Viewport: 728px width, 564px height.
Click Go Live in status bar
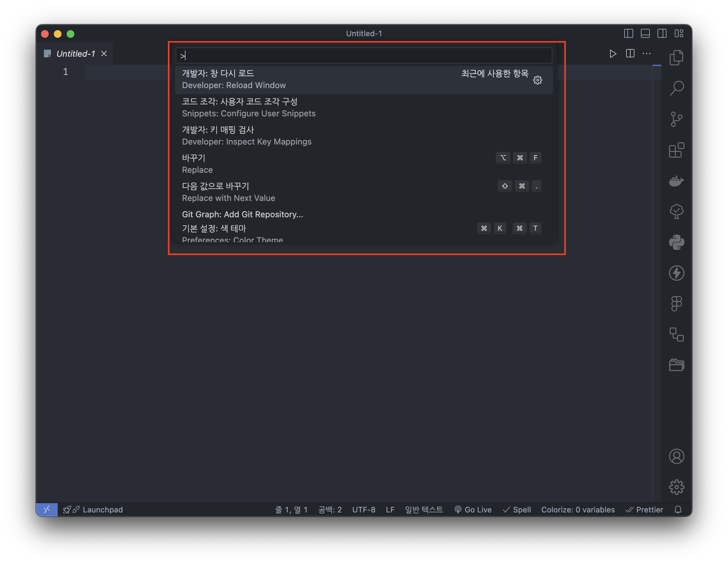tap(473, 509)
